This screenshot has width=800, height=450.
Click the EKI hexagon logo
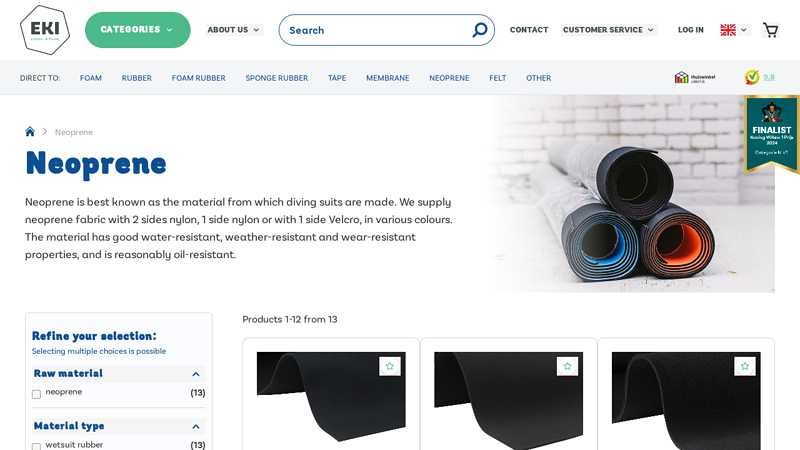45,30
